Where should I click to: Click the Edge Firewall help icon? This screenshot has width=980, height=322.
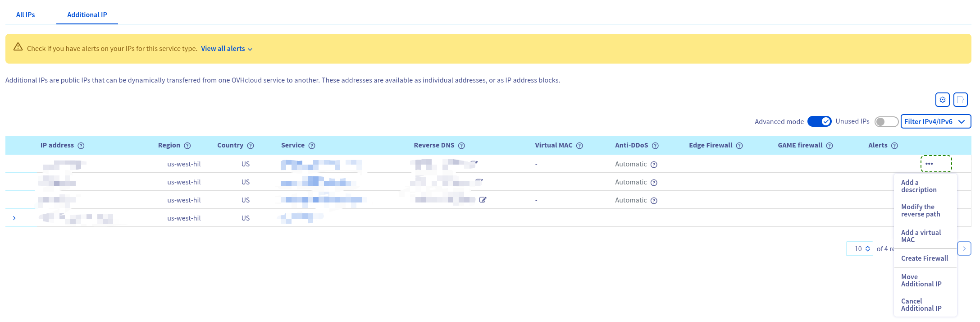[739, 146]
